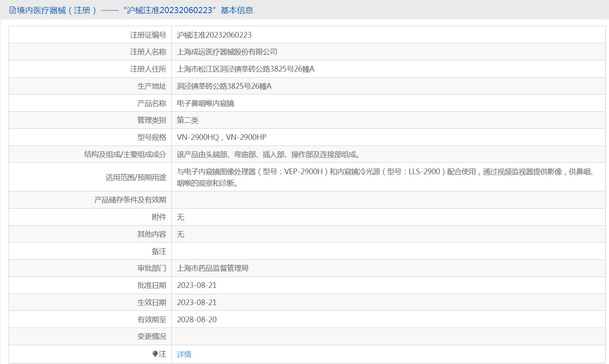Select the model spec VN-2900HQ，VN-2900HP

click(222, 137)
